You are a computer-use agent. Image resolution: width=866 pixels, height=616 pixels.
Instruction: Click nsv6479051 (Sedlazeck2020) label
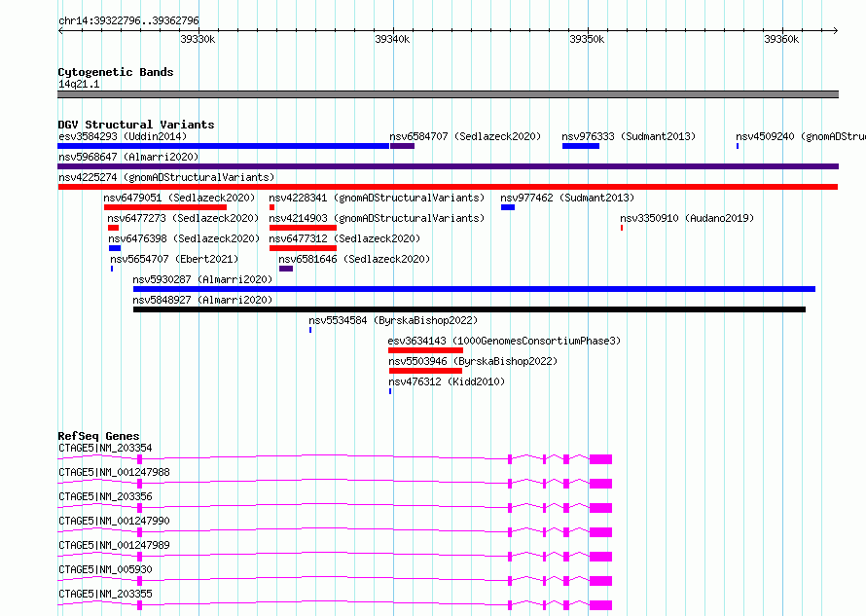pyautogui.click(x=179, y=198)
